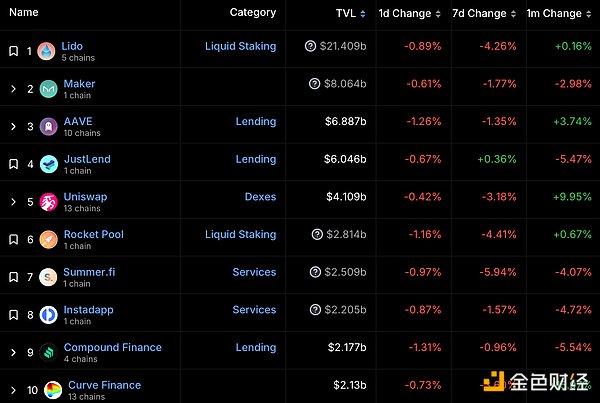Sort the table by TVL column
Viewport: 600px width, 403px height.
[351, 14]
